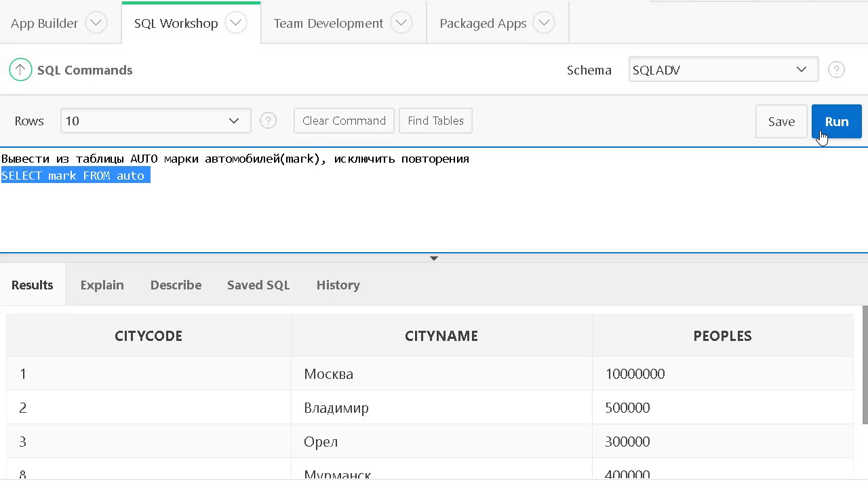Select the Орел cell

coord(441,441)
